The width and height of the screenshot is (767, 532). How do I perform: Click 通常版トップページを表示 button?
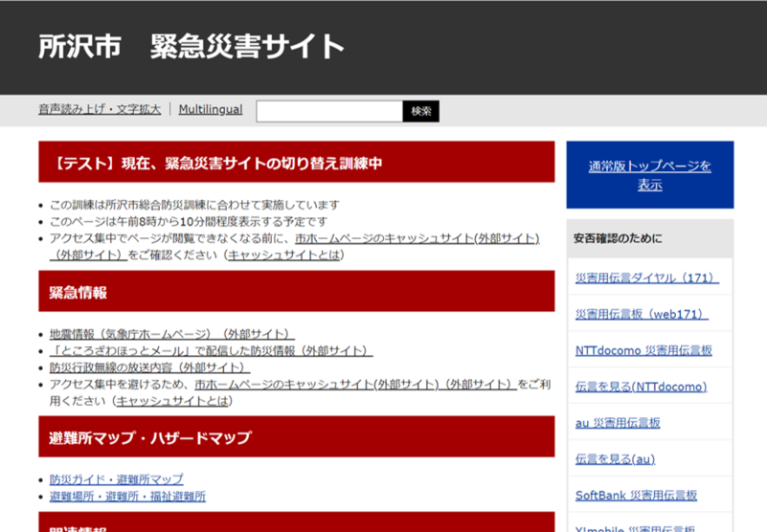pos(649,175)
